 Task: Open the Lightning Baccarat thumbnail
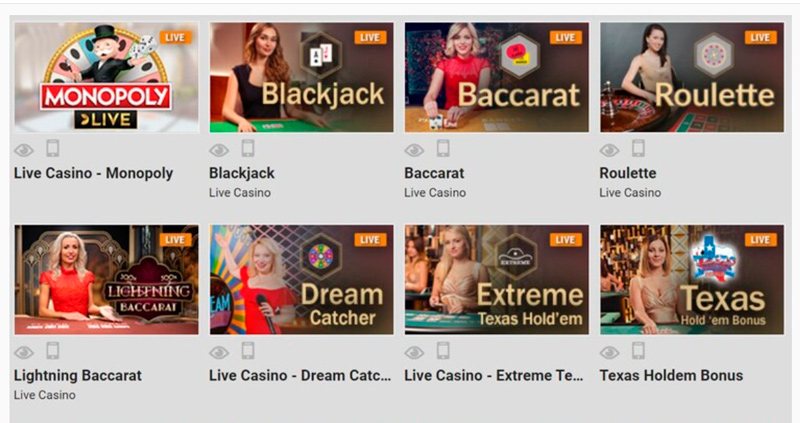coord(107,280)
